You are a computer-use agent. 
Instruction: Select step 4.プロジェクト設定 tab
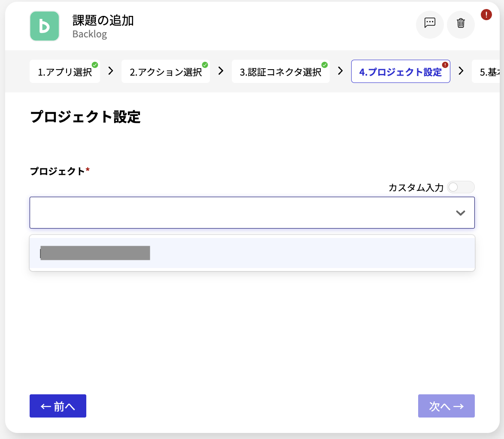(x=401, y=71)
